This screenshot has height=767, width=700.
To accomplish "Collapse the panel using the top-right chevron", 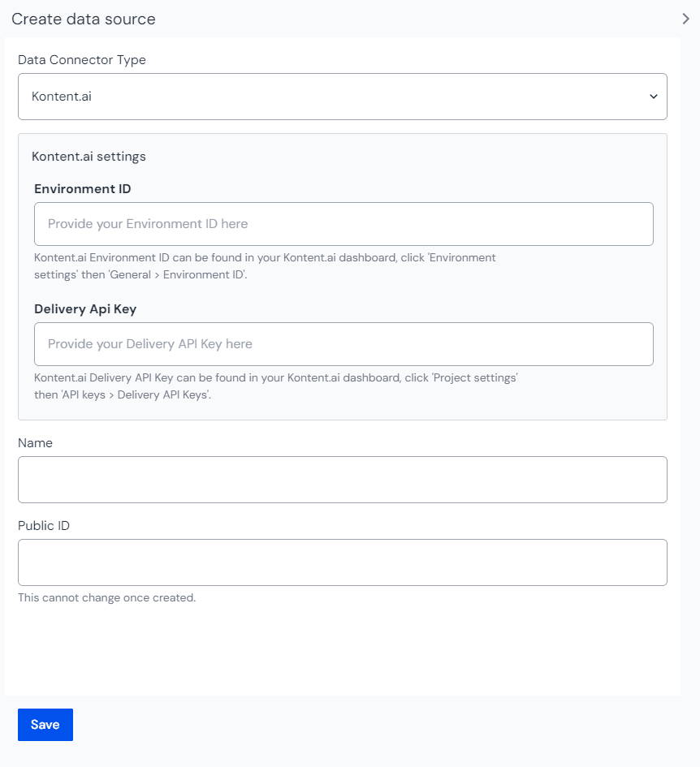I will click(x=685, y=18).
